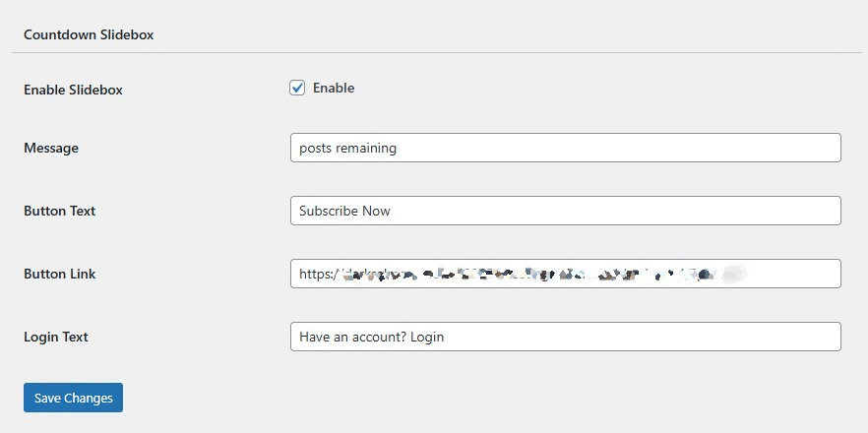Click into the Message input field
Viewport: 868px width, 433px height.
[x=566, y=148]
